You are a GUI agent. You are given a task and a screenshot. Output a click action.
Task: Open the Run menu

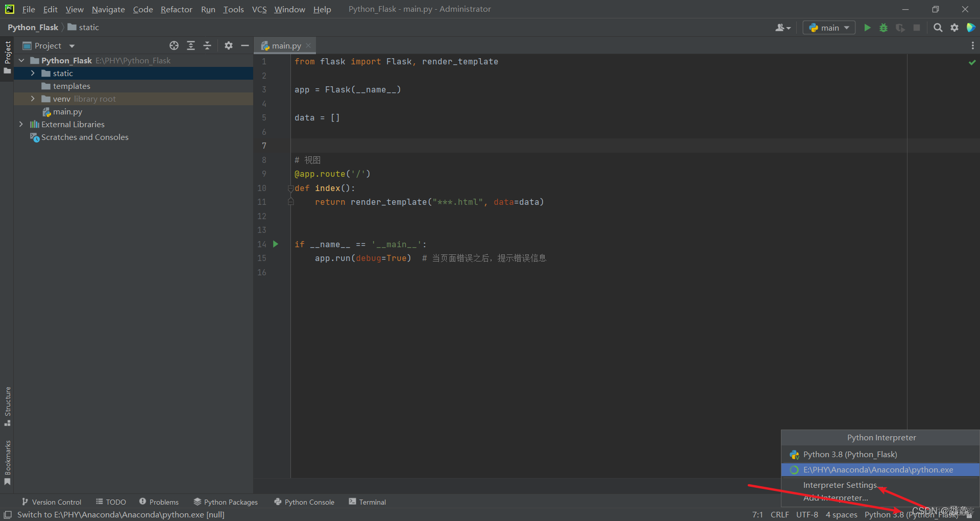208,9
